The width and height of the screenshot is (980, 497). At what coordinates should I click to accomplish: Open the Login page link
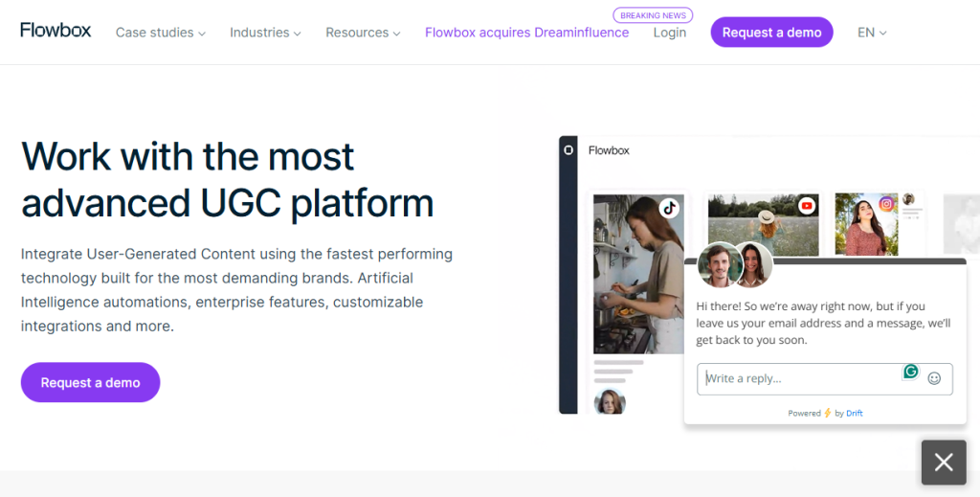click(x=669, y=33)
